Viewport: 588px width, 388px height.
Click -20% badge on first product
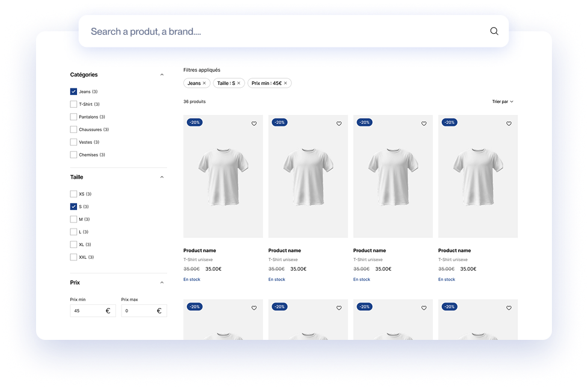pyautogui.click(x=195, y=122)
